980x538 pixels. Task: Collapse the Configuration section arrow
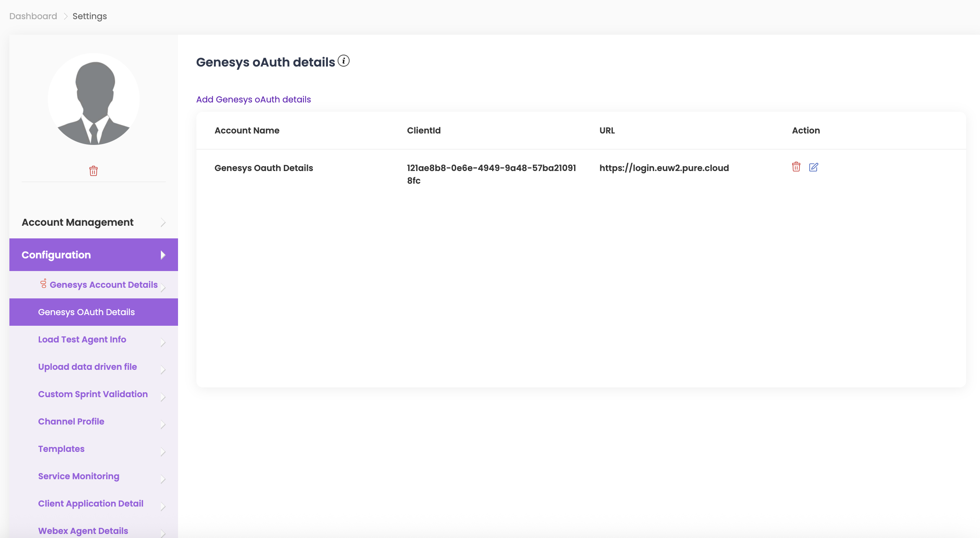(163, 255)
